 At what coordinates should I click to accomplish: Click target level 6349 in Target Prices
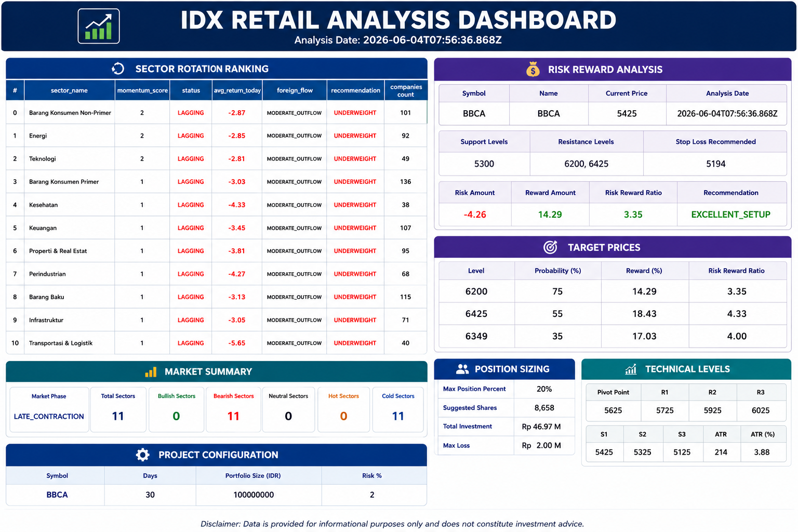pos(476,336)
